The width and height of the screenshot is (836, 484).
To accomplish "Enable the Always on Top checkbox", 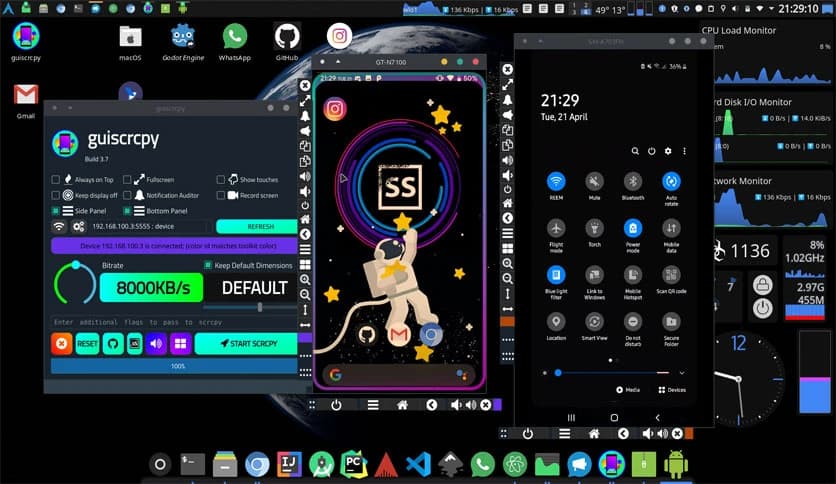I will pyautogui.click(x=56, y=180).
